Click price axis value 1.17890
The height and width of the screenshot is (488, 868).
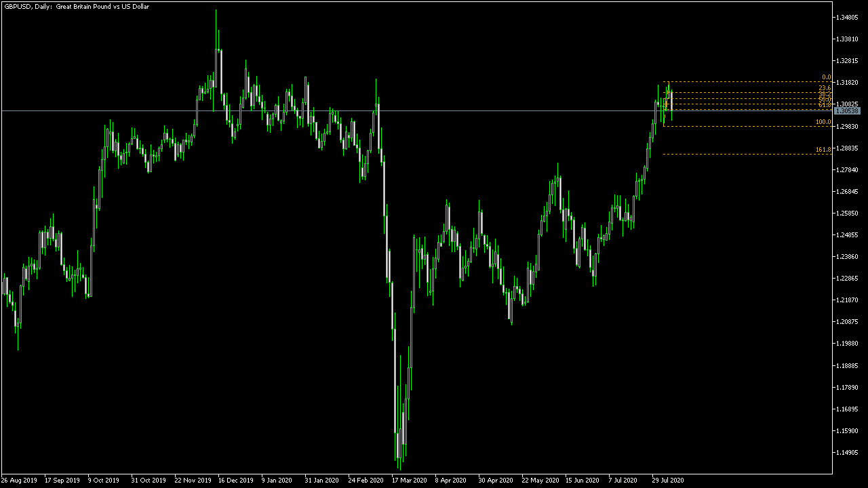[x=848, y=388]
